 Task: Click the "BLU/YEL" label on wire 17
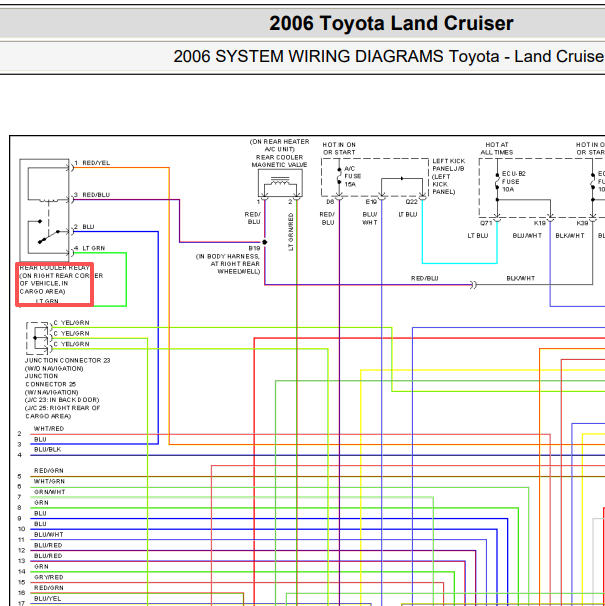pyautogui.click(x=48, y=599)
